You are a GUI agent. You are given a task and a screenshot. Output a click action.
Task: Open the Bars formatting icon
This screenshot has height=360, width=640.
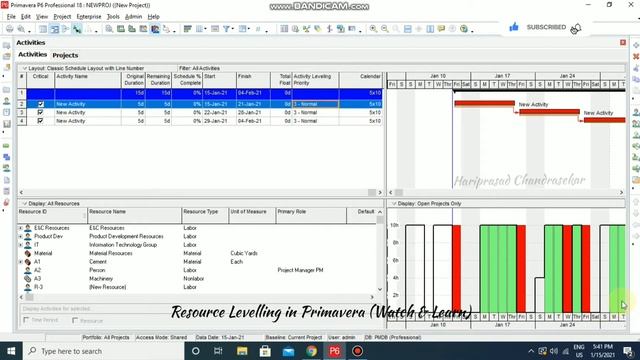tap(188, 29)
